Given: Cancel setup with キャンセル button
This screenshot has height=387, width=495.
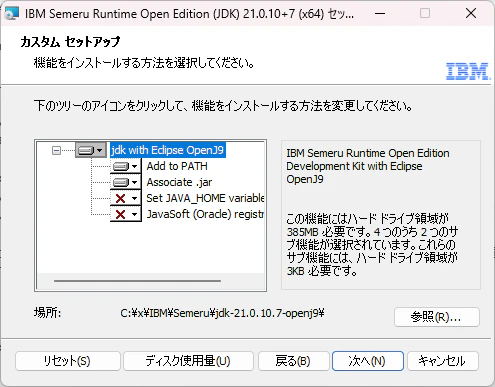Looking at the screenshot, I should click(443, 361).
